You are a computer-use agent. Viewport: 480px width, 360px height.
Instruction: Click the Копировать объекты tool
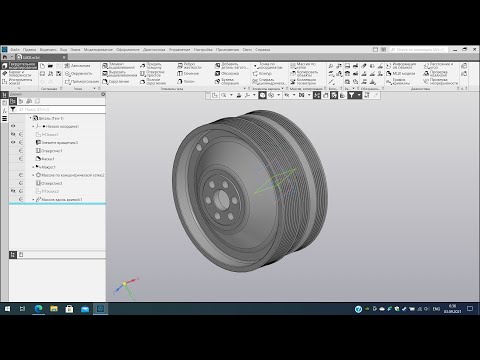click(304, 73)
